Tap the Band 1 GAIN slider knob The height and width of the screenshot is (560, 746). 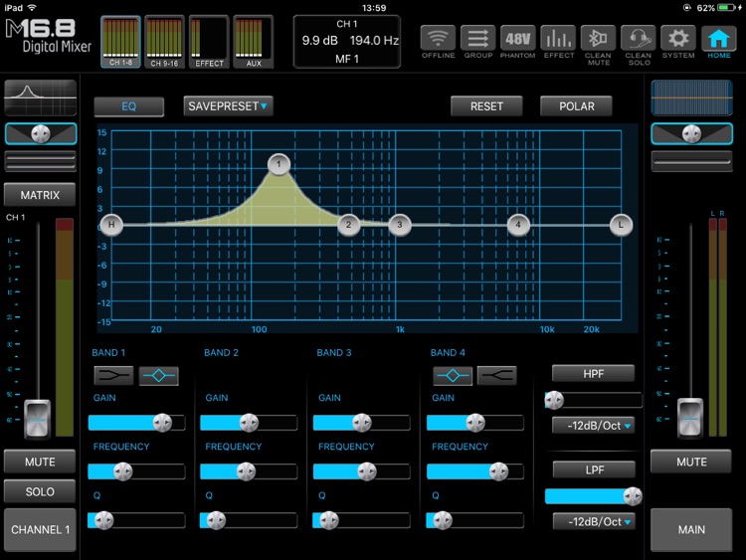pyautogui.click(x=162, y=423)
